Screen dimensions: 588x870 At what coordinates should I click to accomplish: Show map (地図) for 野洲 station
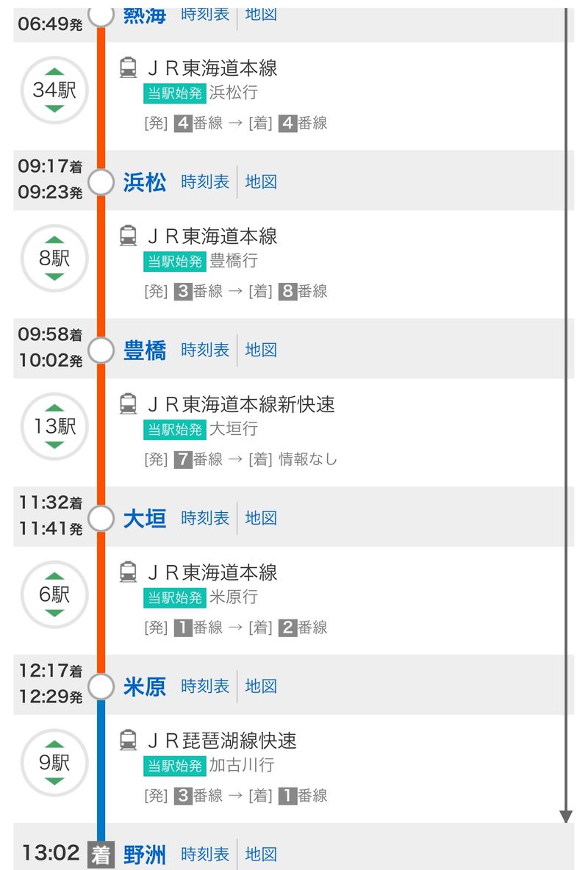click(x=261, y=855)
